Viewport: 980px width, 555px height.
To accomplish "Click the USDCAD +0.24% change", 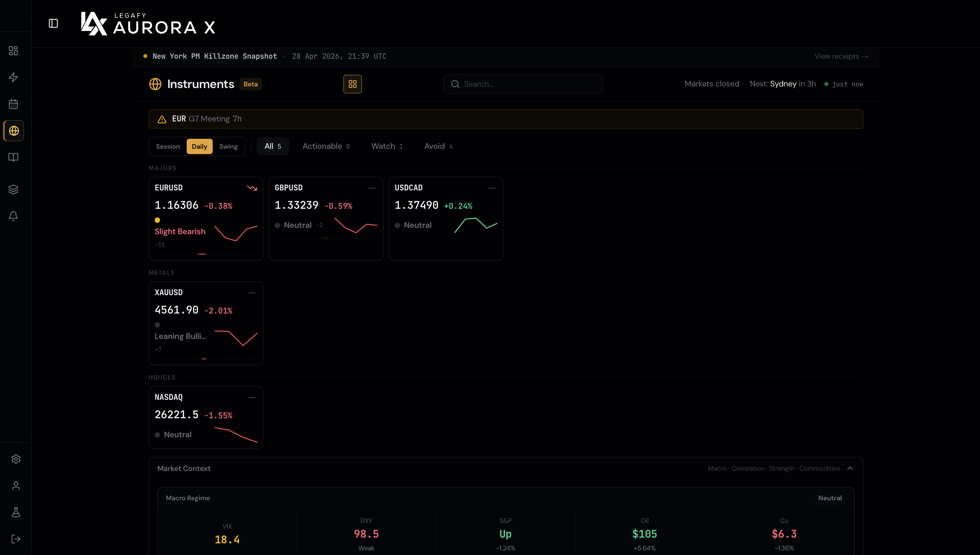I will tap(458, 206).
